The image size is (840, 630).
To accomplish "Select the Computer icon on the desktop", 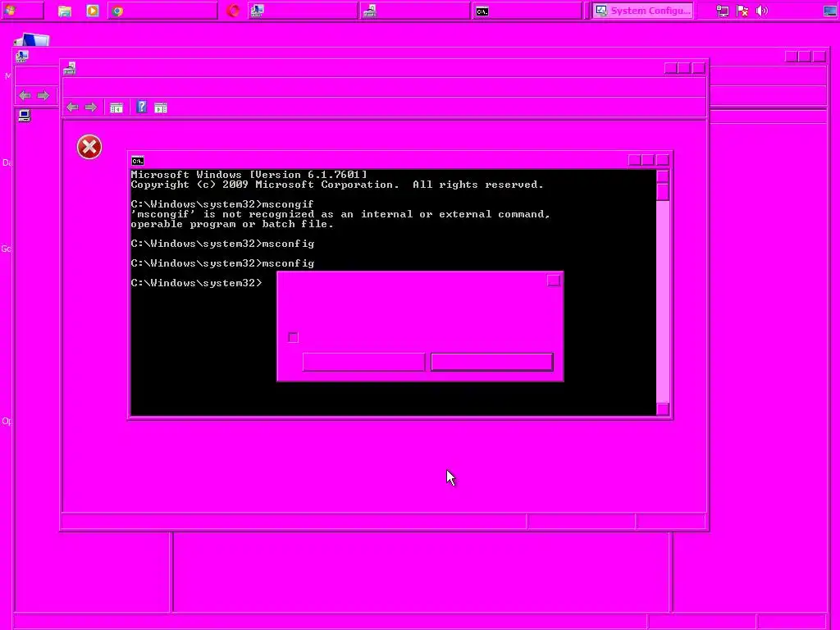I will pos(32,39).
